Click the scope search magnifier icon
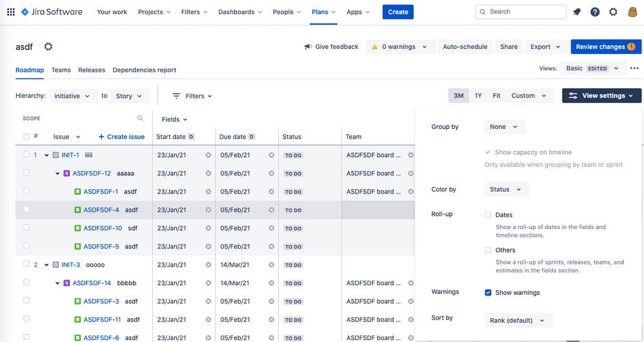Image resolution: width=644 pixels, height=342 pixels. pos(140,118)
